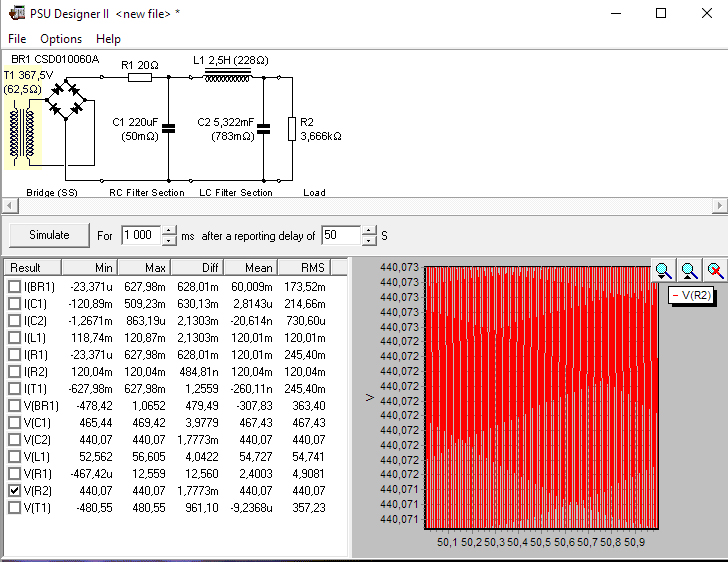This screenshot has height=562, width=728.
Task: Increase simulation time with the up stepper arrow
Action: pyautogui.click(x=168, y=231)
